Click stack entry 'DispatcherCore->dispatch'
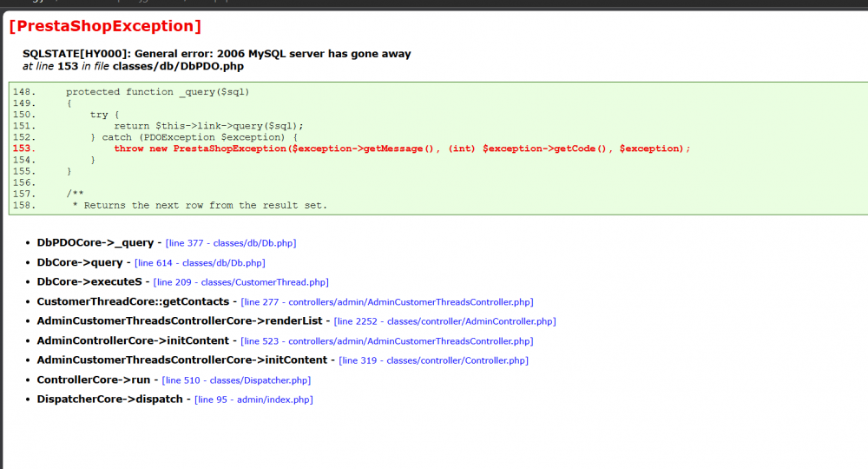 pyautogui.click(x=109, y=400)
